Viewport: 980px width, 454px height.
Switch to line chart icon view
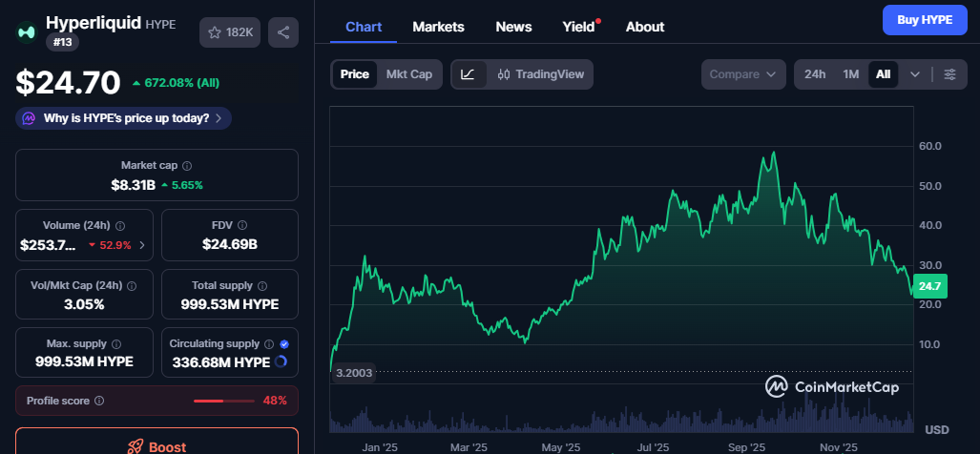pos(468,74)
